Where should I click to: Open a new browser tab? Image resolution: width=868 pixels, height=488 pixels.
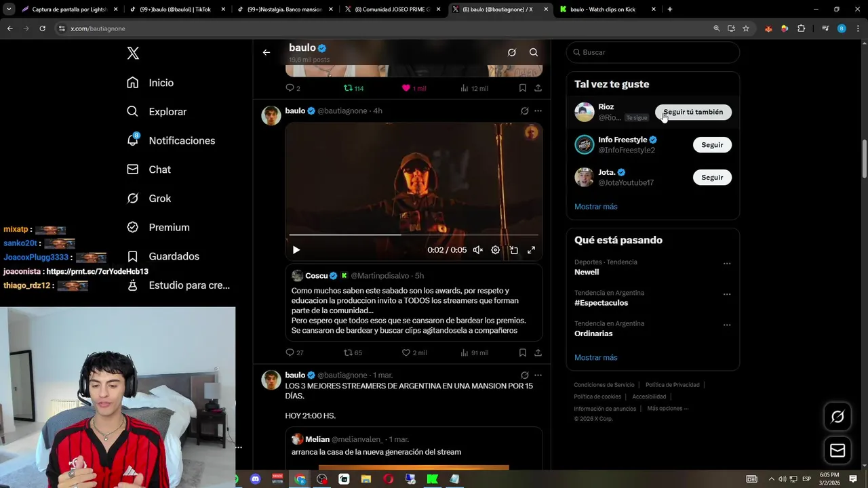point(670,9)
